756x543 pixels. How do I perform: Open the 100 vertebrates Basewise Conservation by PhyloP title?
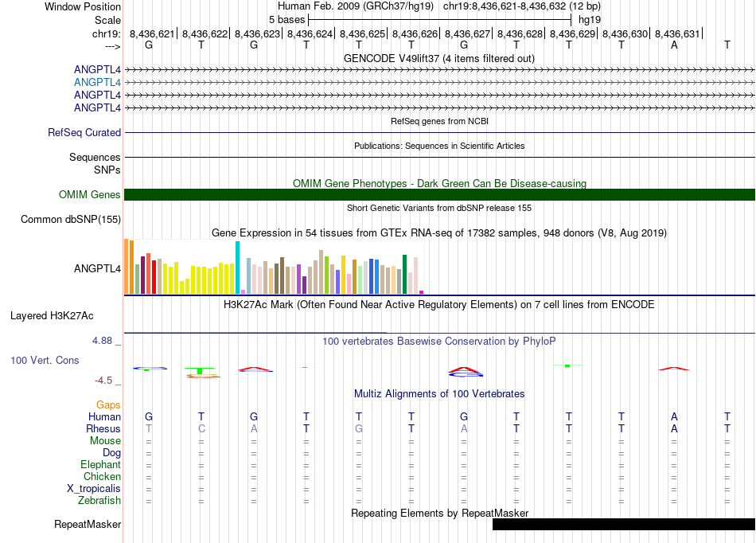click(x=438, y=342)
